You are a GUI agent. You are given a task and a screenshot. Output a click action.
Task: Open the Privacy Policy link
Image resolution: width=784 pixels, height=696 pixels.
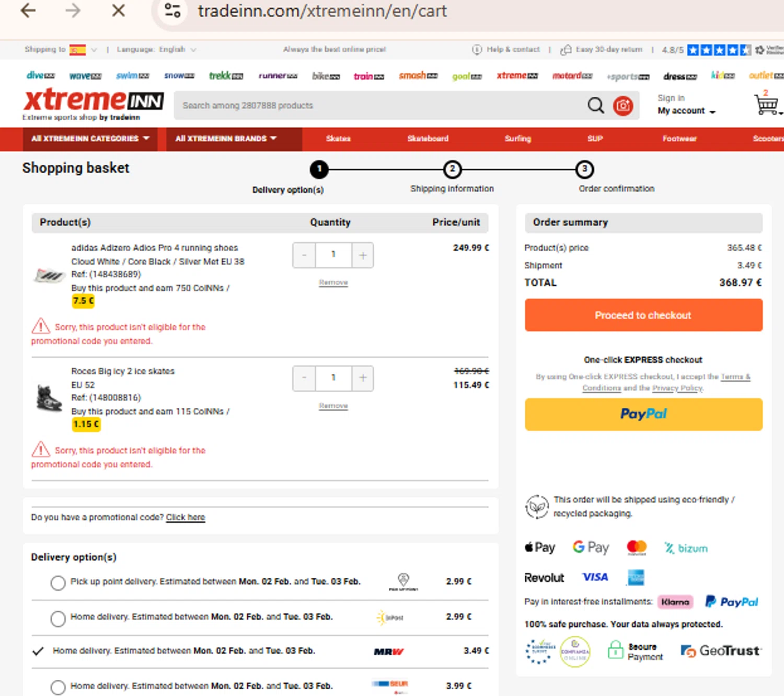(677, 388)
